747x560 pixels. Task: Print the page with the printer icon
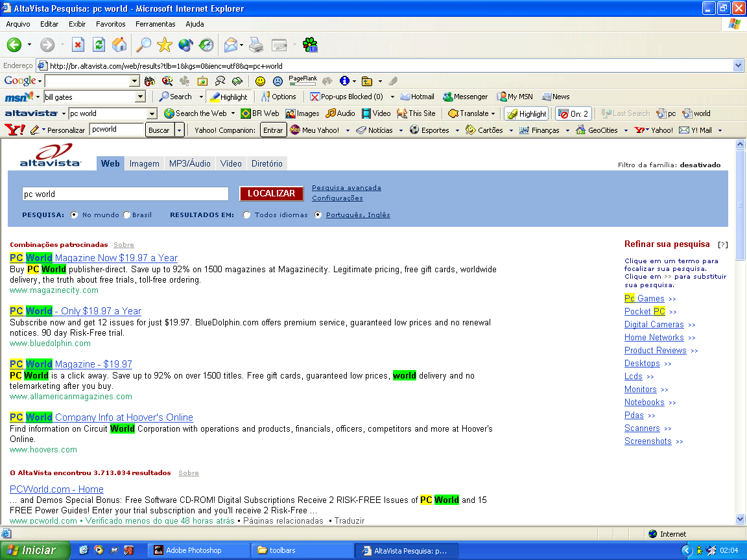click(x=256, y=45)
